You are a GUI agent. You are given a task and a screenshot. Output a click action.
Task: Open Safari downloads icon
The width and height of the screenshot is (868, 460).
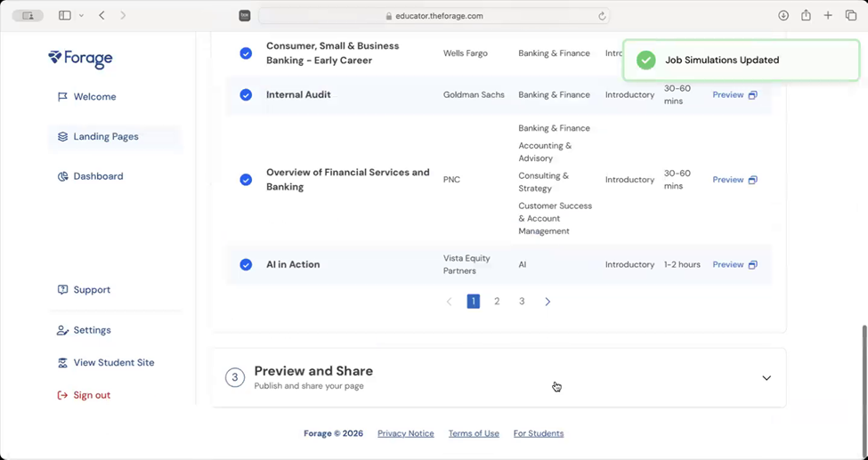coord(783,15)
